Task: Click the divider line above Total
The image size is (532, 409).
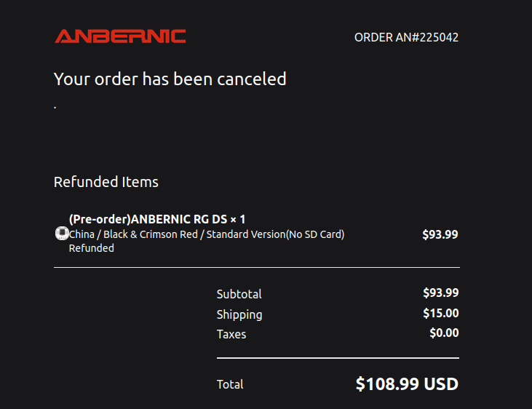Action: 338,358
